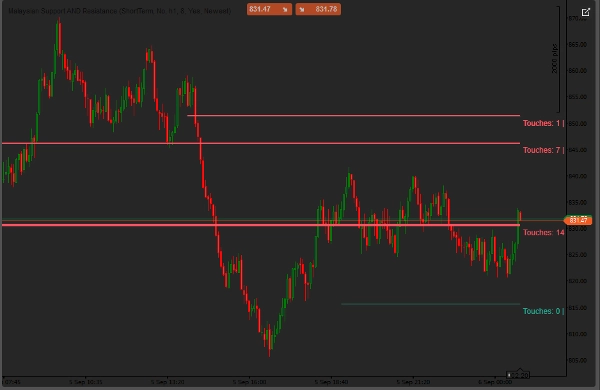This screenshot has width=600, height=390.
Task: Click the '5 Sep 13:20' time axis label
Action: coord(168,382)
